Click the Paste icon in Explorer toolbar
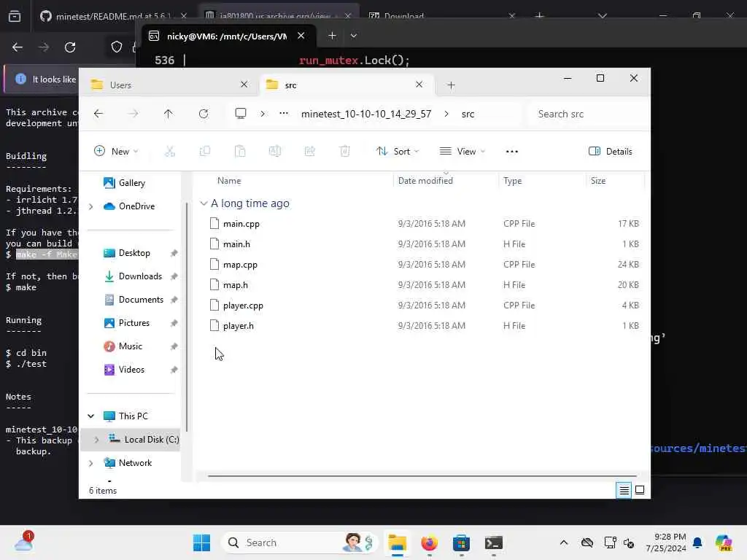This screenshot has width=747, height=560. [x=240, y=152]
